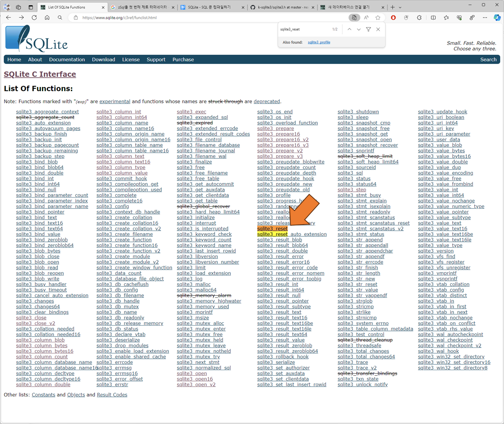The image size is (504, 424).
Task: Open sqlite3_win32_set_directory8 link
Action: tap(453, 368)
